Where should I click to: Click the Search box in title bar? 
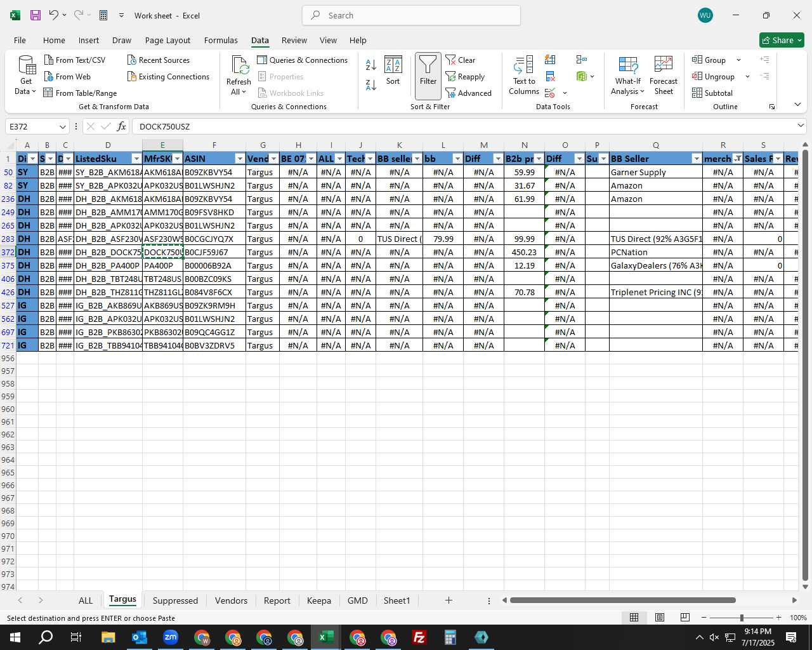412,15
